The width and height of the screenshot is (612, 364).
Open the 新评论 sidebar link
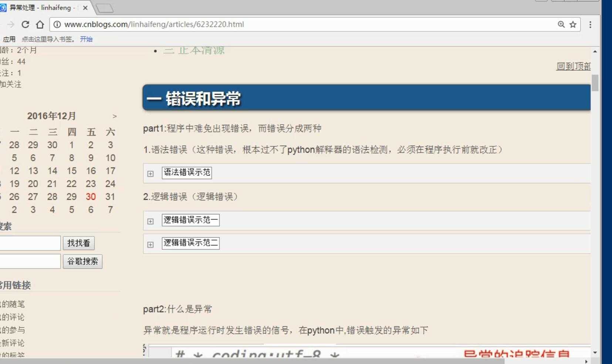pos(13,343)
